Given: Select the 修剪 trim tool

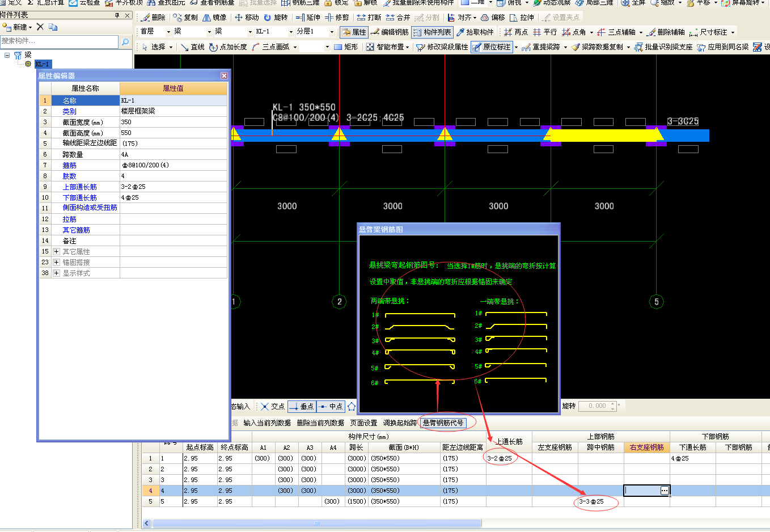Looking at the screenshot, I should [337, 18].
